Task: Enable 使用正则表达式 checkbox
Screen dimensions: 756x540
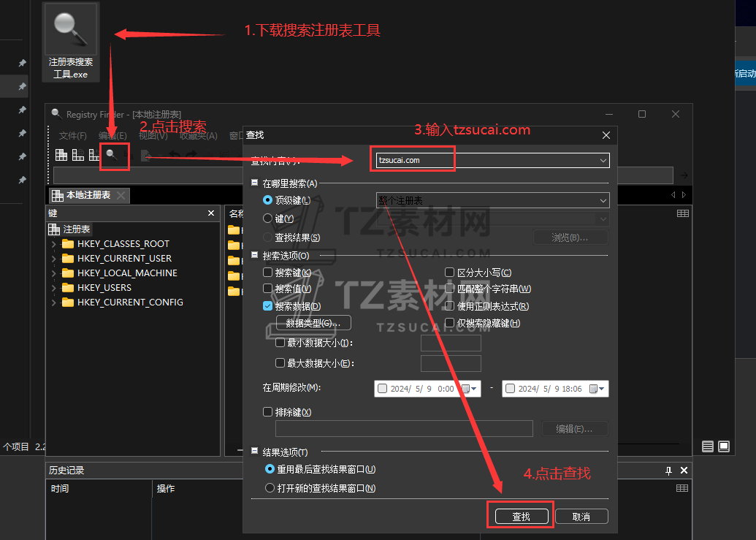Action: (x=449, y=305)
